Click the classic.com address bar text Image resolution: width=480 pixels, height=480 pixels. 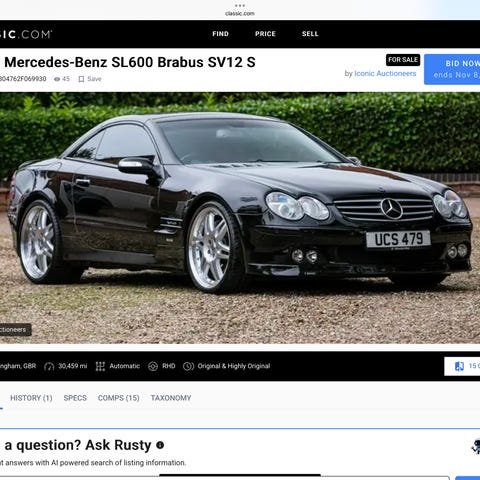pos(240,14)
